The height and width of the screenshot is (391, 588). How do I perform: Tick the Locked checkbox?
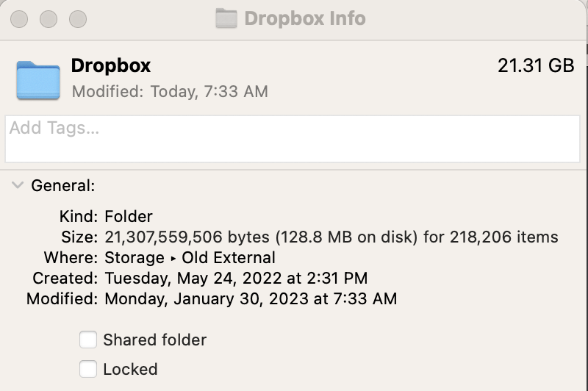click(x=88, y=368)
